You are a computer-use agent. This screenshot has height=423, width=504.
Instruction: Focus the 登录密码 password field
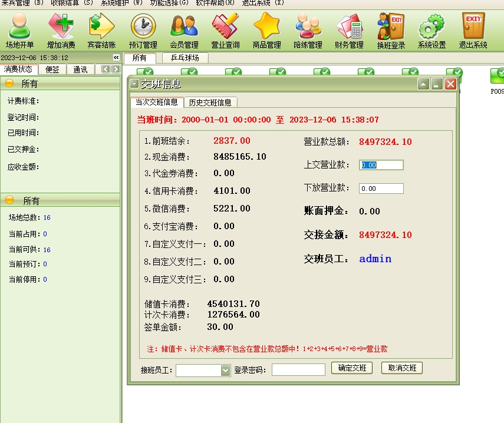click(x=298, y=370)
